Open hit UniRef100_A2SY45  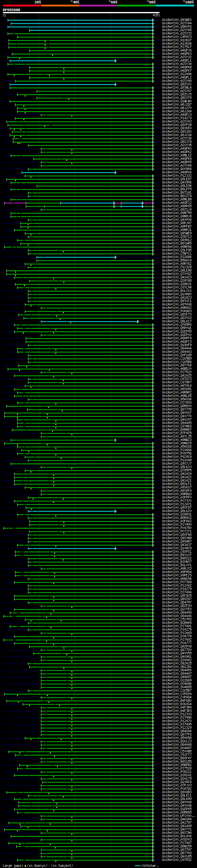177,30
